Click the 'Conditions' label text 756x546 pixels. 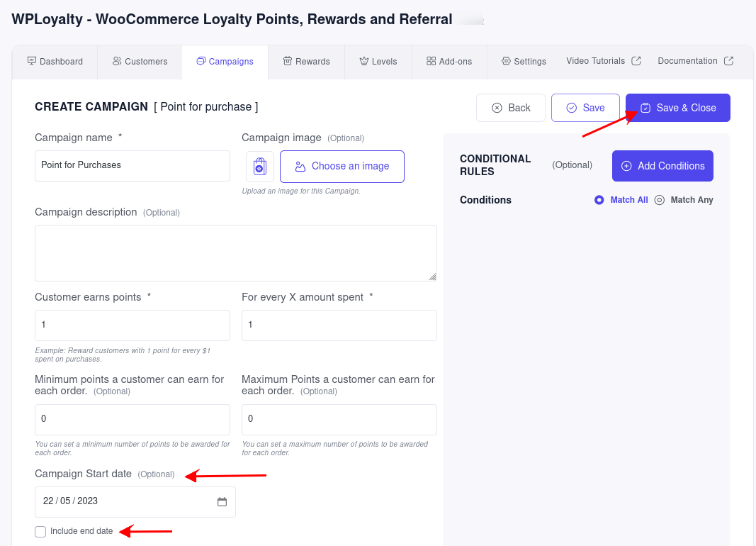[x=485, y=200]
